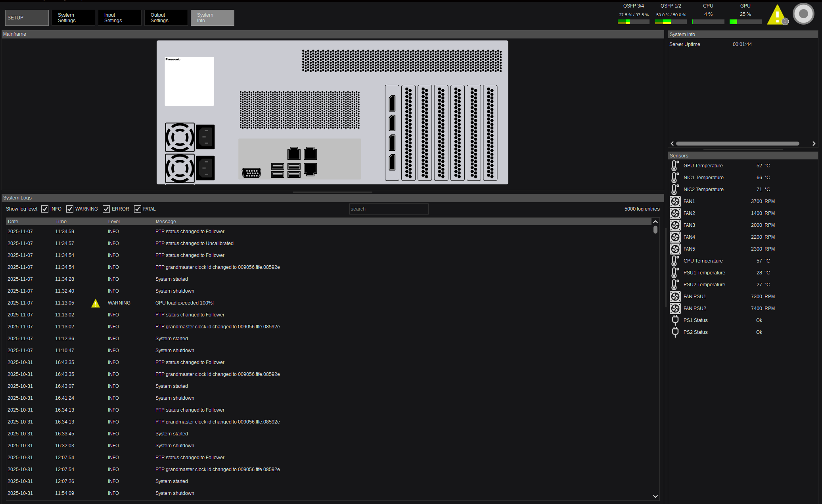Click the PS1 Status plug icon
This screenshot has height=504, width=822.
tap(675, 320)
